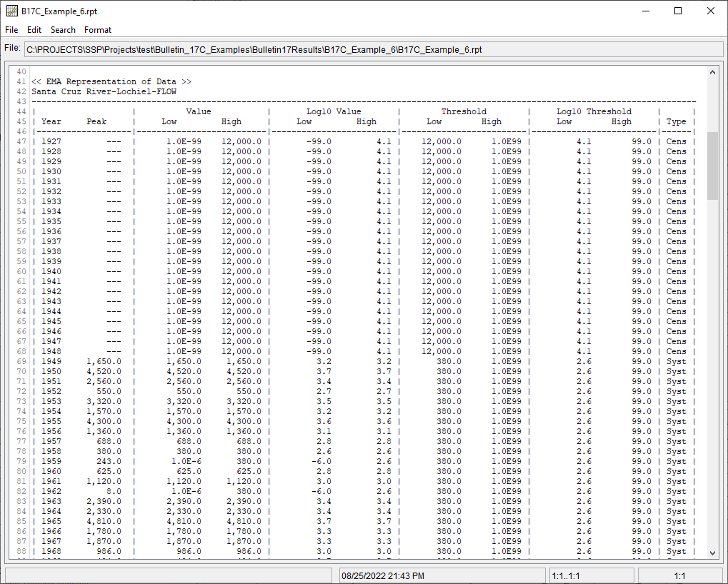Click the 'Year' column header
The width and height of the screenshot is (728, 584).
click(51, 121)
